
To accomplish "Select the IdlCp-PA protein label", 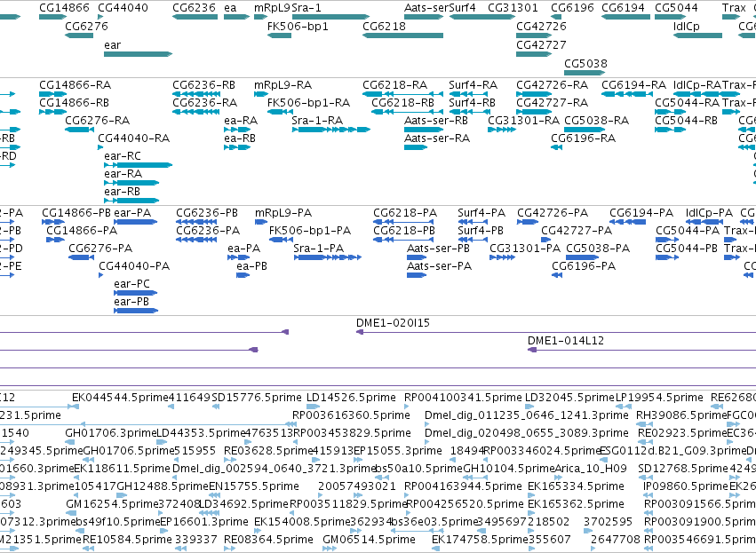I will tap(709, 213).
